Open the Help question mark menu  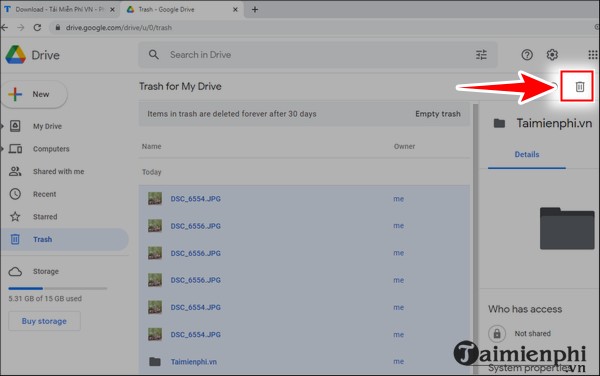coord(527,55)
